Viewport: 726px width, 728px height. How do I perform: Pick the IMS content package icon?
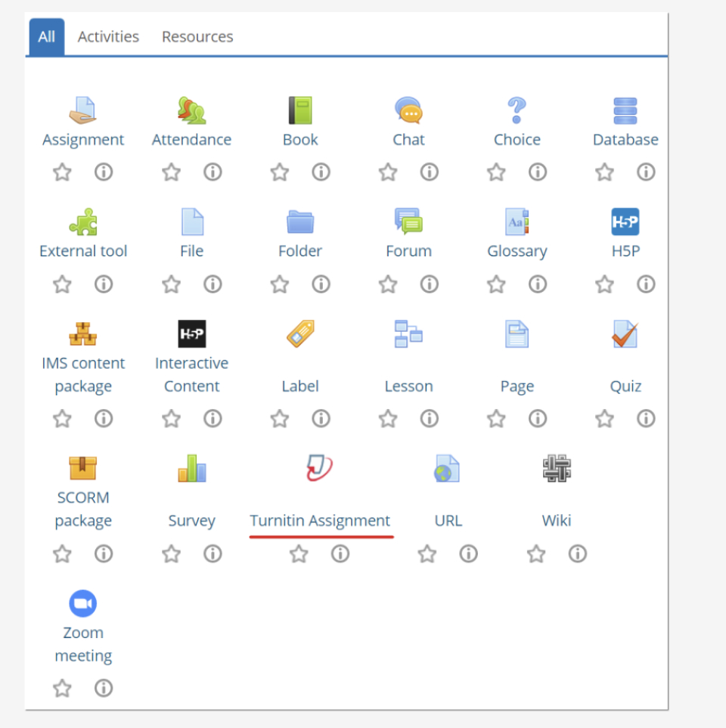click(x=83, y=334)
